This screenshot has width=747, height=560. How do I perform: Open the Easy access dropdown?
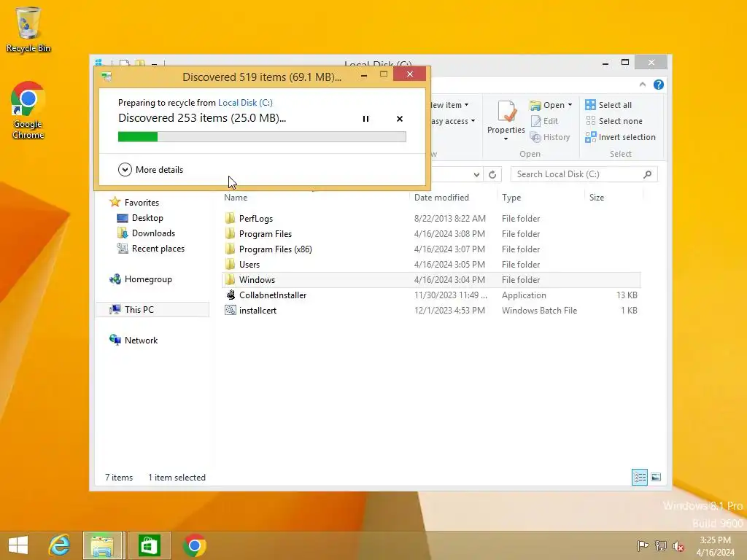[452, 121]
